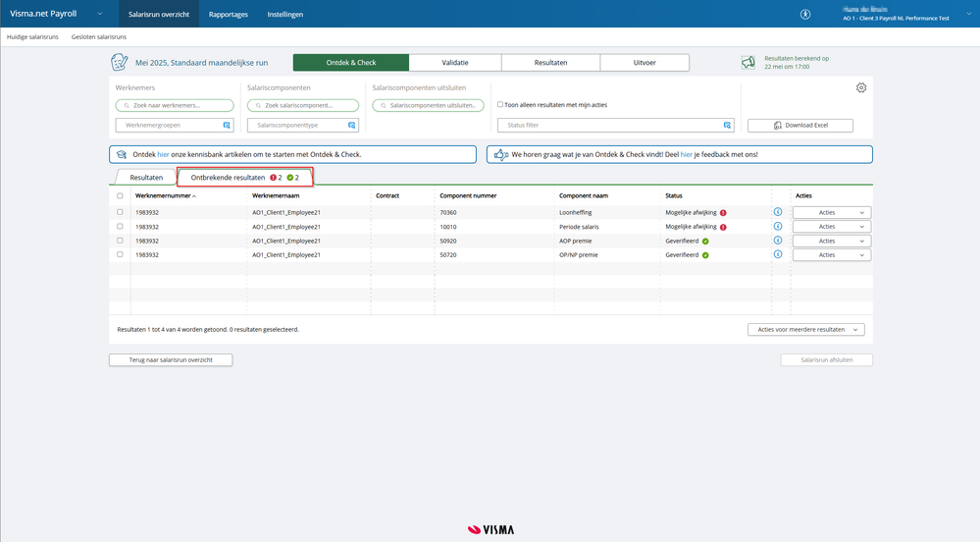Click the graduation cap knowledge base icon
This screenshot has width=980, height=542.
[x=122, y=154]
